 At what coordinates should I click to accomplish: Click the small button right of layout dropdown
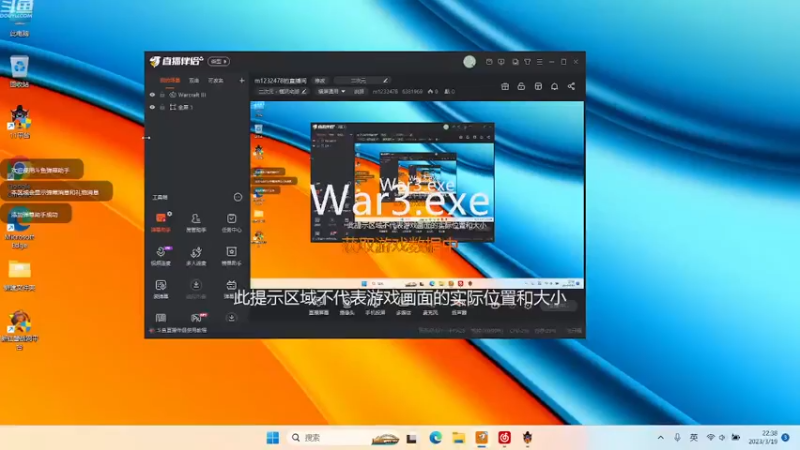coord(359,91)
